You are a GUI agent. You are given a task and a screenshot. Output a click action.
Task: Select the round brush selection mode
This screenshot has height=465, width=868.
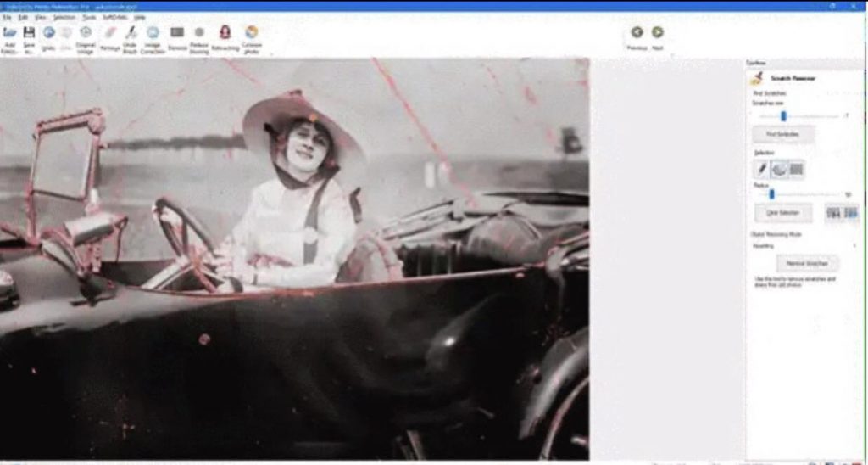779,170
